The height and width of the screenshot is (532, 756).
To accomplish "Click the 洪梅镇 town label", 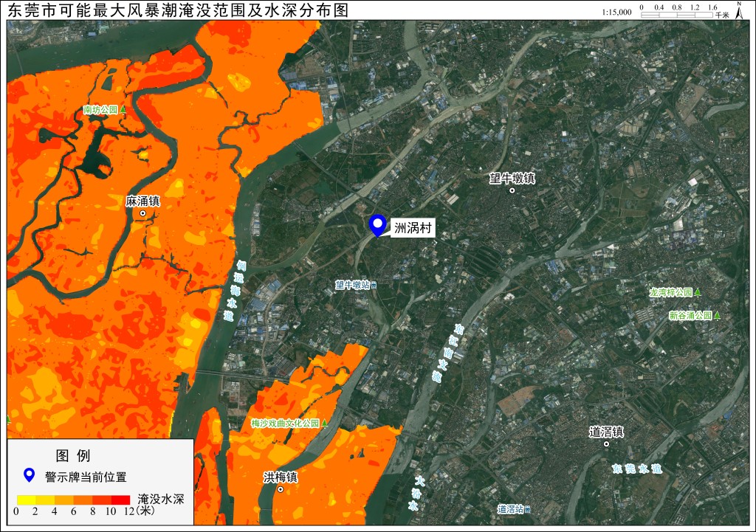I will click(x=280, y=477).
